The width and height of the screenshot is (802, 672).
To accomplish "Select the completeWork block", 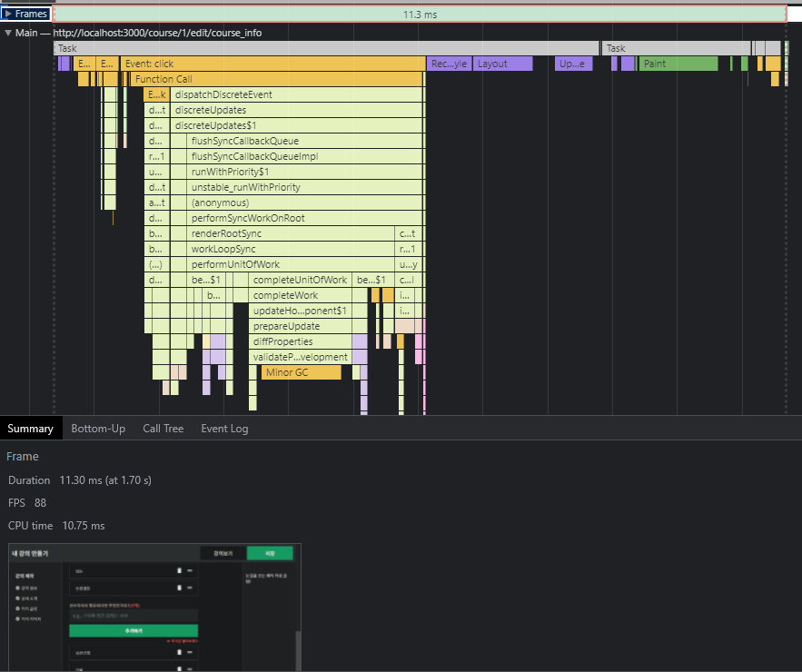I will coord(301,295).
